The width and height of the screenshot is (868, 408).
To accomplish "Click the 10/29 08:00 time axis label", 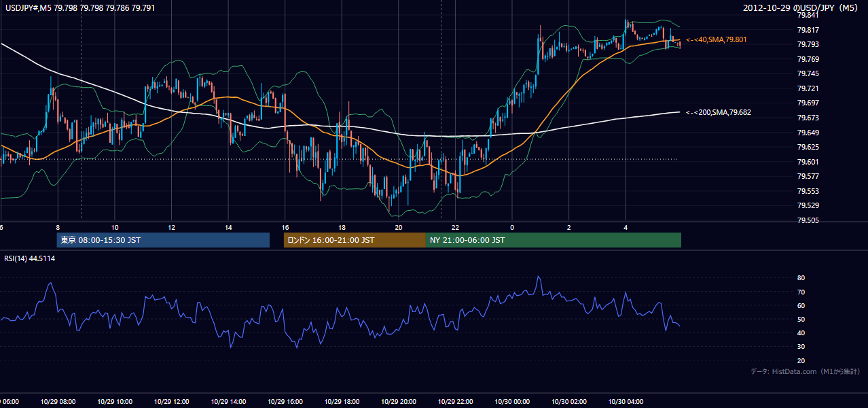I will tap(58, 402).
